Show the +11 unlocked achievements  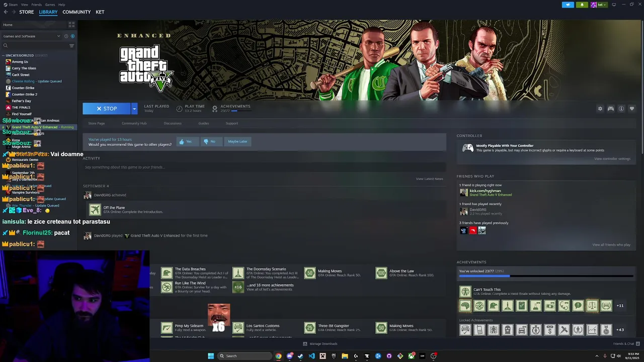point(620,306)
